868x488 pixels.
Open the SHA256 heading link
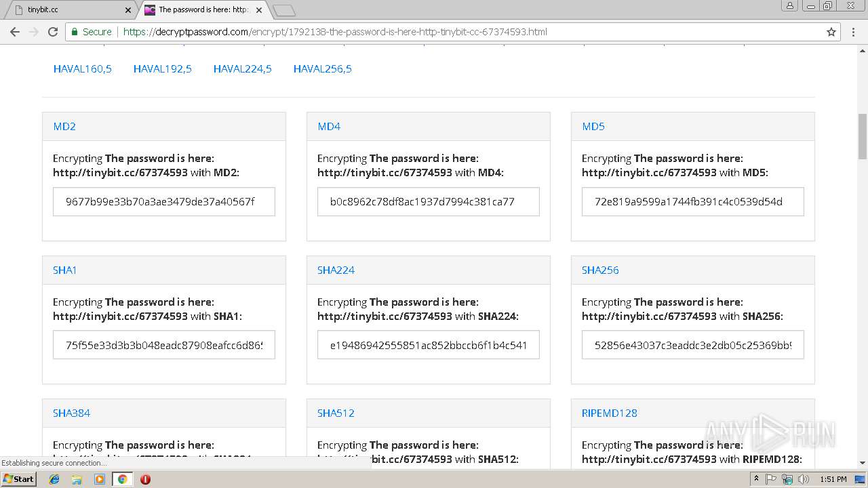click(600, 270)
